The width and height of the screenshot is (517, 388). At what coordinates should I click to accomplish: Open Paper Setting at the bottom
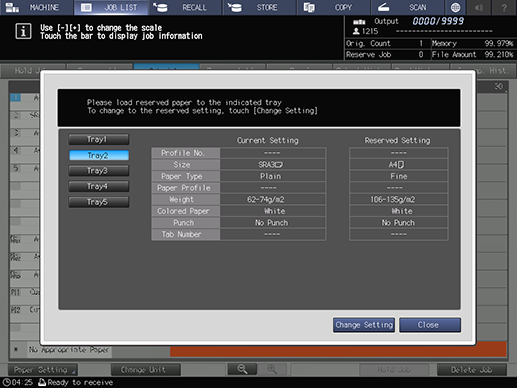point(42,370)
